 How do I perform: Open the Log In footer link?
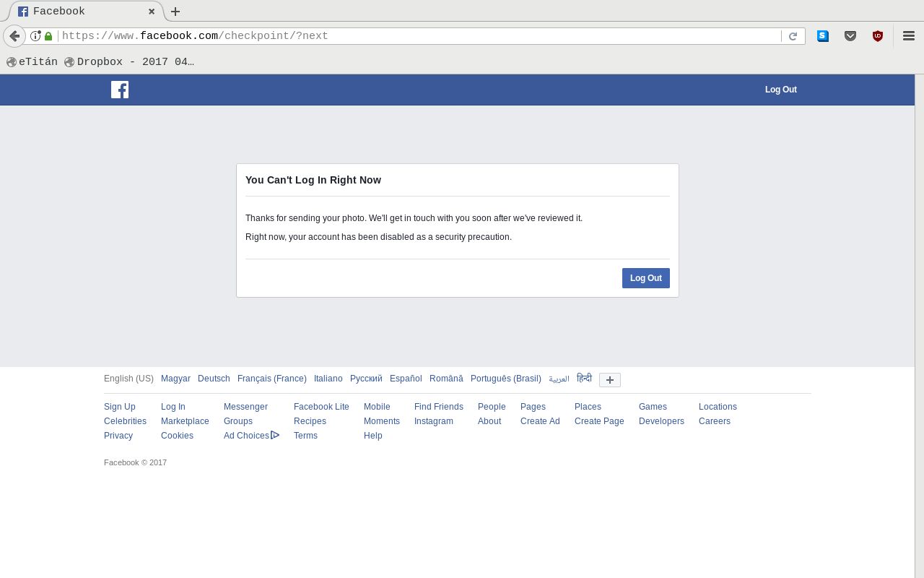173,407
